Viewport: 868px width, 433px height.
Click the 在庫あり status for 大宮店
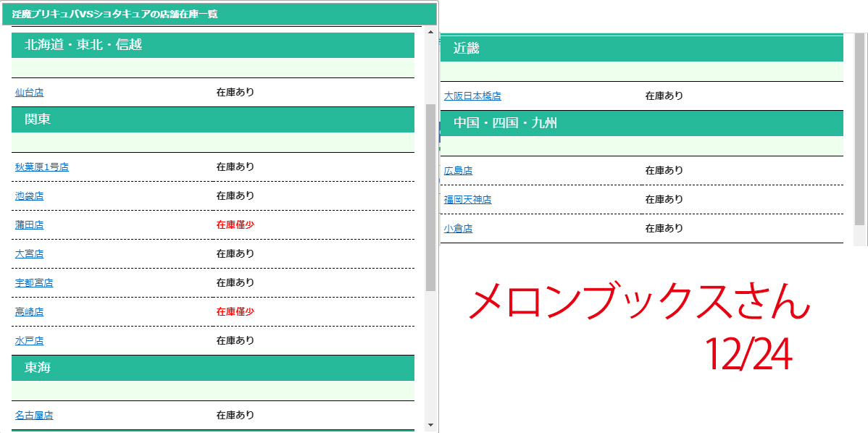click(235, 253)
